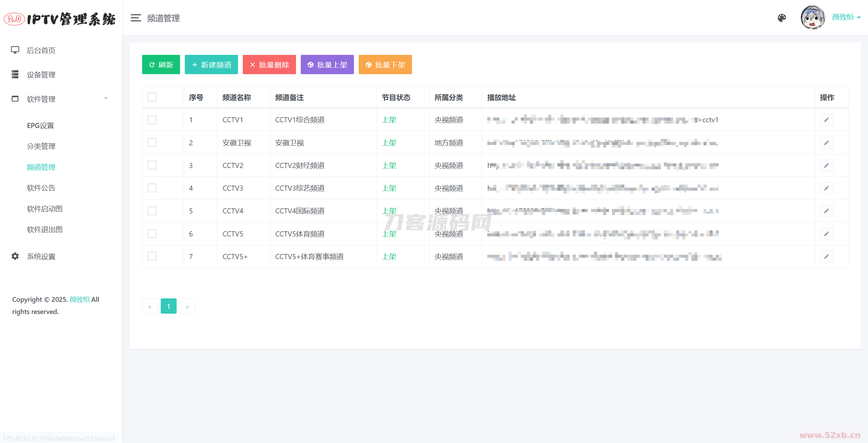Select the checkbox for CCTV5 row
868x443 pixels.
click(152, 234)
